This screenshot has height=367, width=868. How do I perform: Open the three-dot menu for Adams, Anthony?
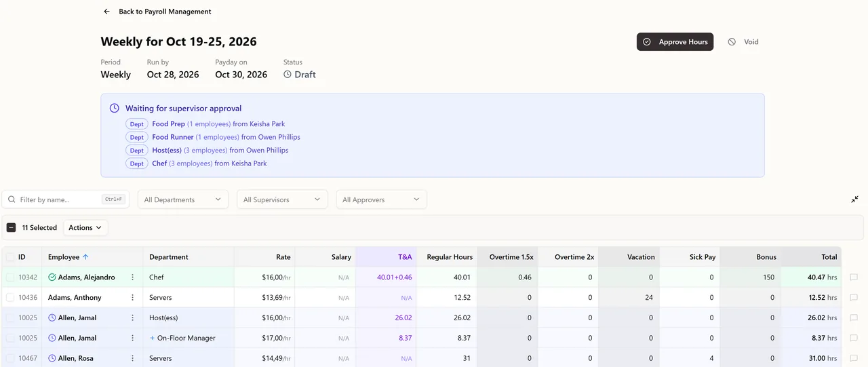pos(133,298)
